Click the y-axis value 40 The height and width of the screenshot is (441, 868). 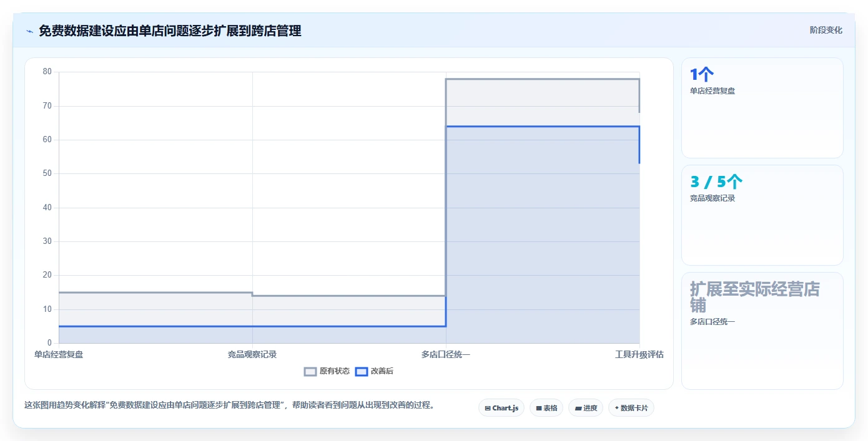tap(47, 208)
